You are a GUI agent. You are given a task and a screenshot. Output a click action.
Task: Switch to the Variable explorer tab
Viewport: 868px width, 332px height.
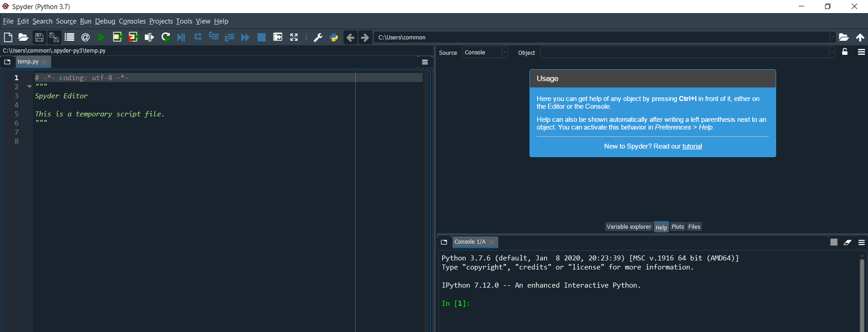click(x=629, y=227)
